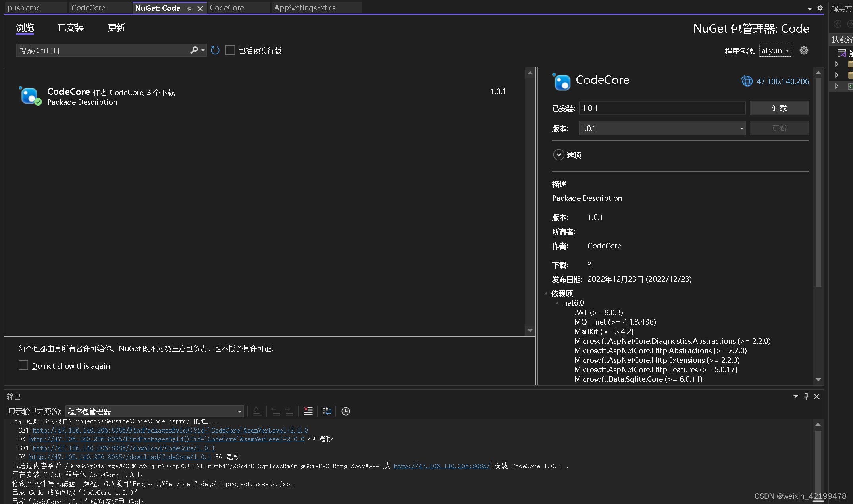853x504 pixels.
Task: Click the Uninstall (卸载) button
Action: coord(779,108)
